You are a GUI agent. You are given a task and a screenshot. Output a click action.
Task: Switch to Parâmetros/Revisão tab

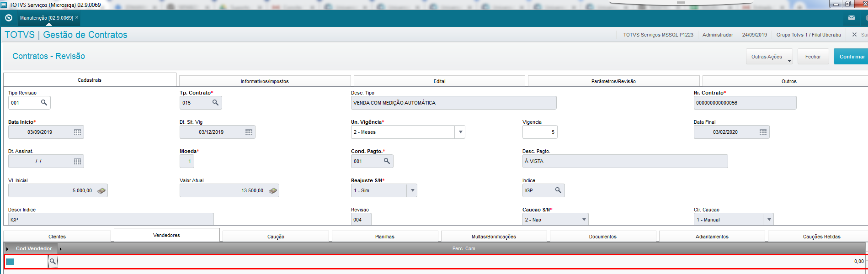613,81
